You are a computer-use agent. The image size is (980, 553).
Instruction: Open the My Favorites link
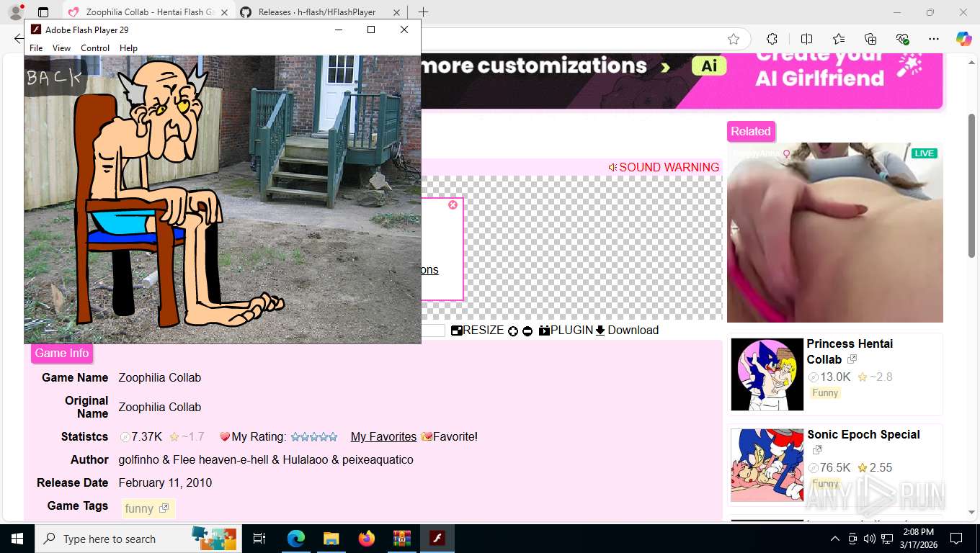383,436
